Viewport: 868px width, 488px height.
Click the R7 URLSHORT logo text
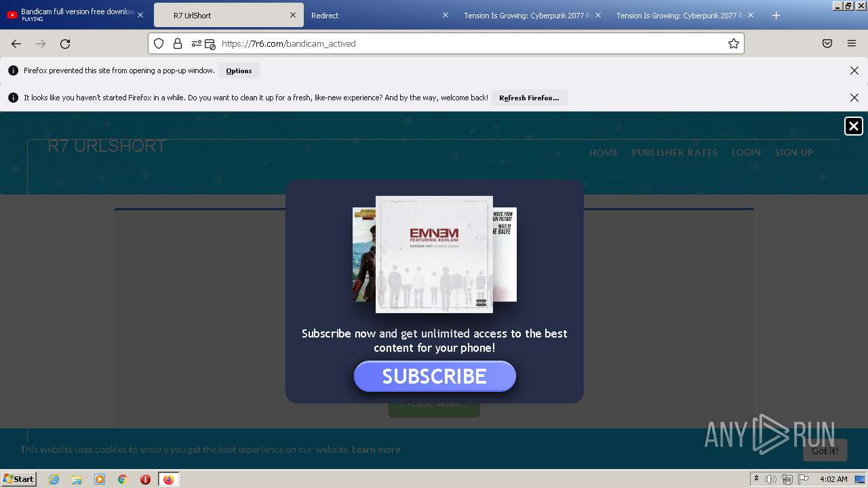pos(107,146)
